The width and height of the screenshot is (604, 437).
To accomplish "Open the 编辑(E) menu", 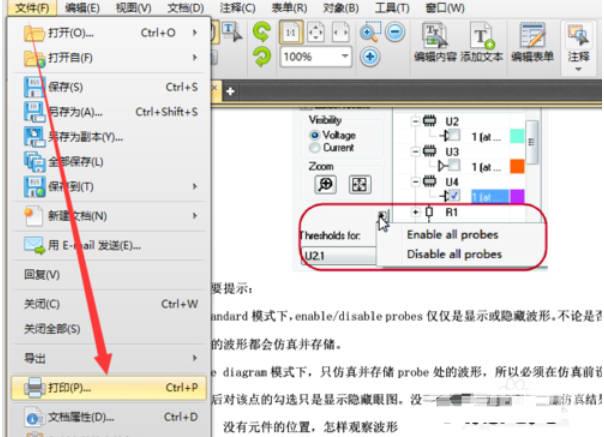I will 82,8.
